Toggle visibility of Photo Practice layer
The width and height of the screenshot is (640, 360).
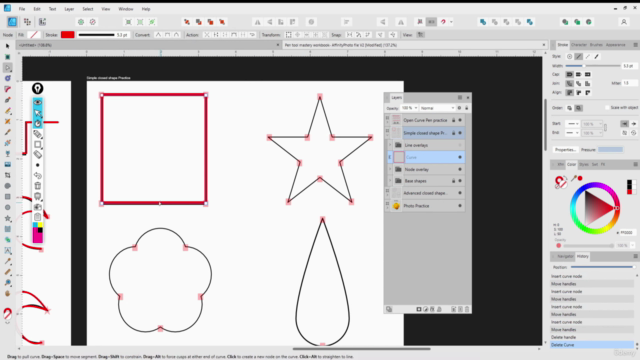pos(460,206)
